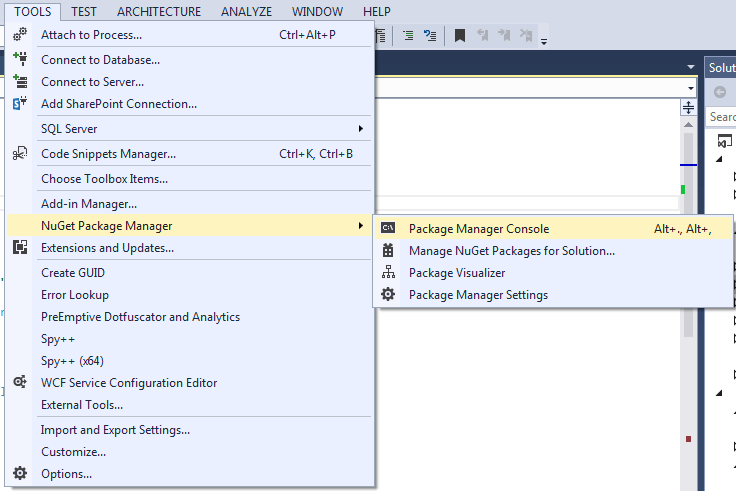Click the Code Snippets Manager scissors icon
Image resolution: width=736 pixels, height=491 pixels.
[20, 153]
